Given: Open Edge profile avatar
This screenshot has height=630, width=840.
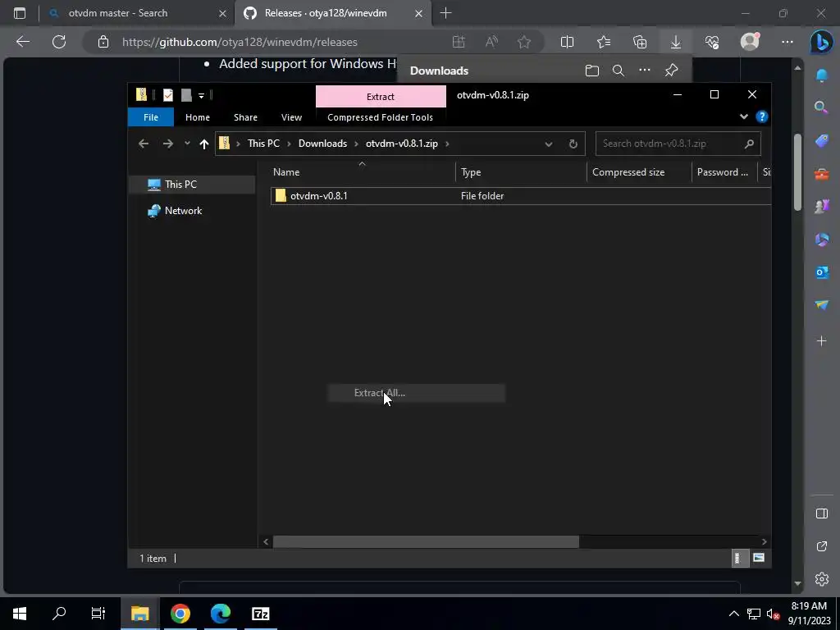Looking at the screenshot, I should (x=750, y=41).
